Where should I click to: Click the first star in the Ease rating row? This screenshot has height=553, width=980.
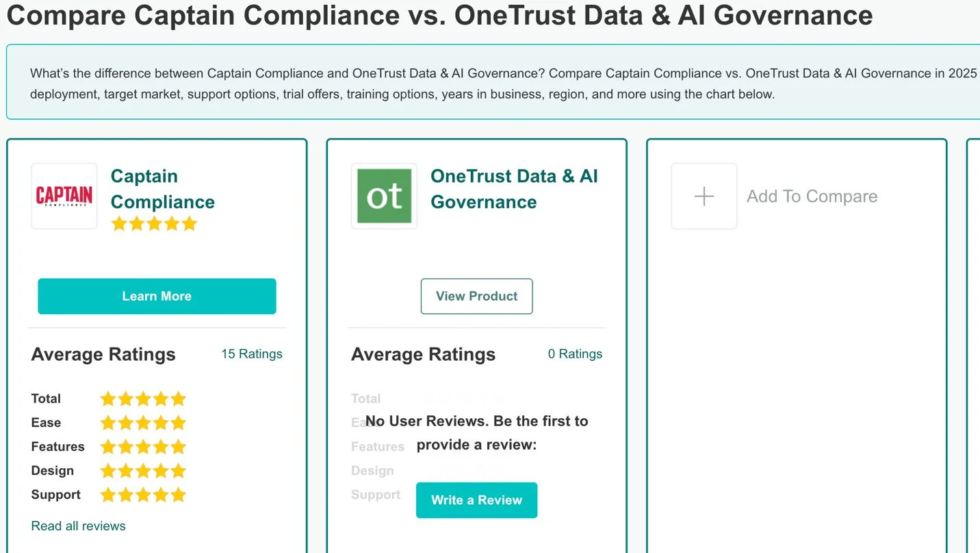coord(108,422)
